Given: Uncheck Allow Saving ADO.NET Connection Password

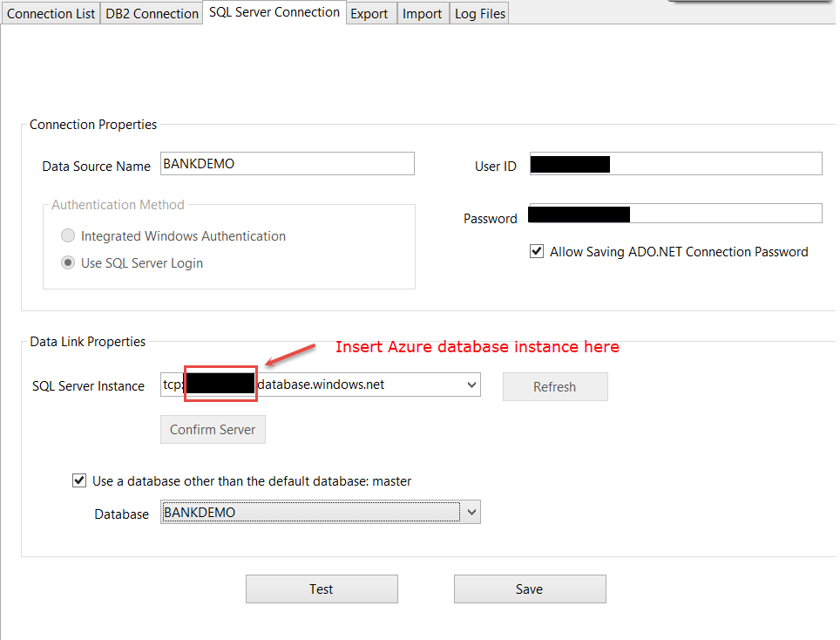Looking at the screenshot, I should click(537, 252).
